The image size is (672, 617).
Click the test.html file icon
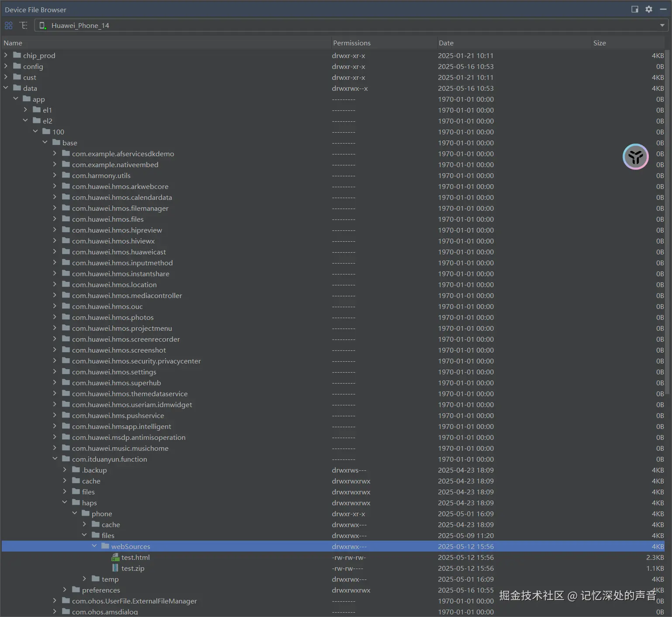[x=115, y=557]
